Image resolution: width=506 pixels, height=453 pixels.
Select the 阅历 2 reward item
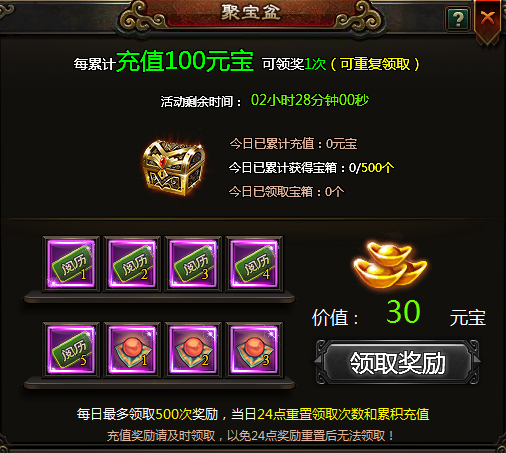[x=132, y=264]
